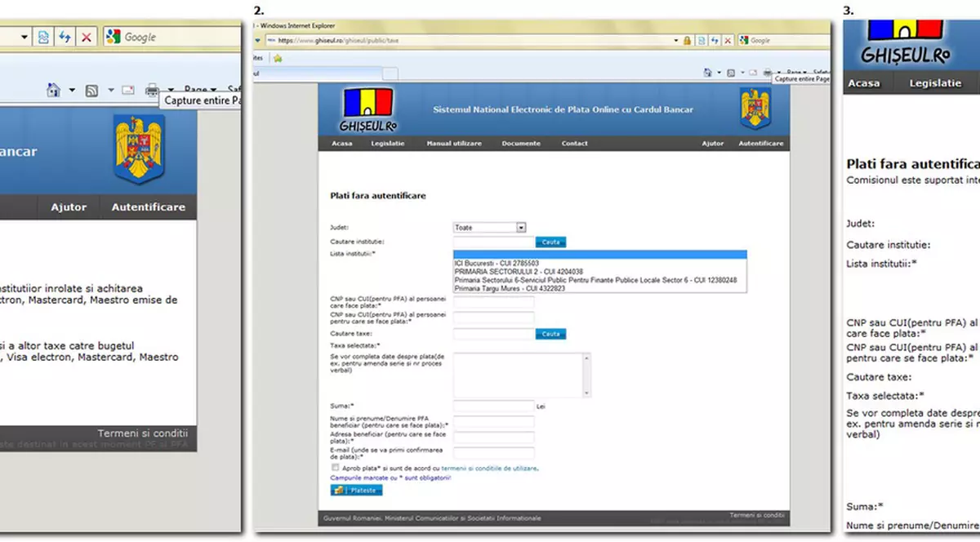This screenshot has width=980, height=542.
Task: Click the RSS feed icon
Action: pyautogui.click(x=91, y=90)
